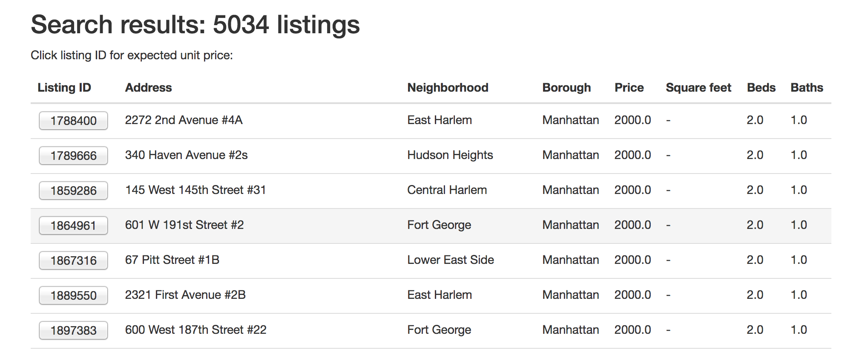Click the Lower East Side neighborhood cell

(451, 260)
